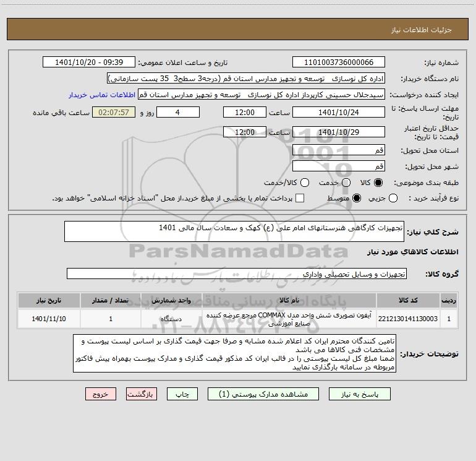
Task: Open مشاهده مدارک پیوستی (1) button
Action: [263, 394]
